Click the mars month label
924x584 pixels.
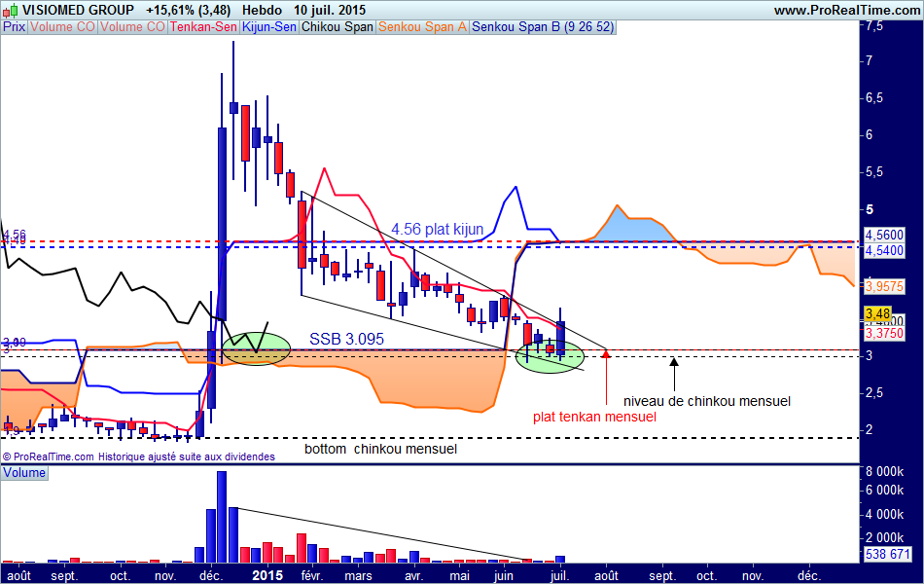(x=358, y=575)
